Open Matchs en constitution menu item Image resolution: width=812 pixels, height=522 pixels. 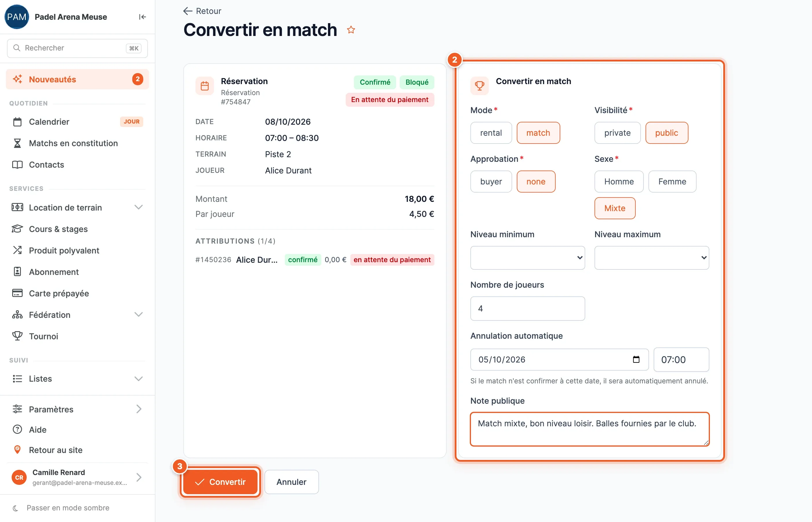coord(77,143)
